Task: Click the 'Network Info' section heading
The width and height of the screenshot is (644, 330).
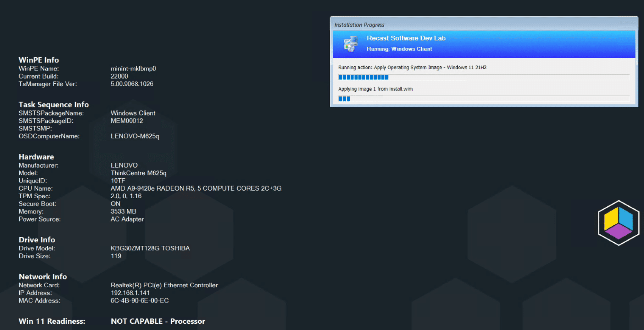Action: 43,277
